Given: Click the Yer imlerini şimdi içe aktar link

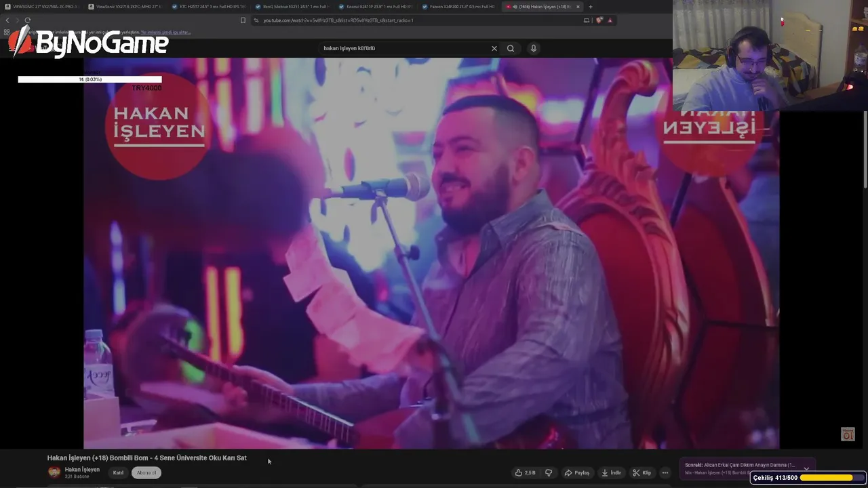Looking at the screenshot, I should pyautogui.click(x=165, y=32).
